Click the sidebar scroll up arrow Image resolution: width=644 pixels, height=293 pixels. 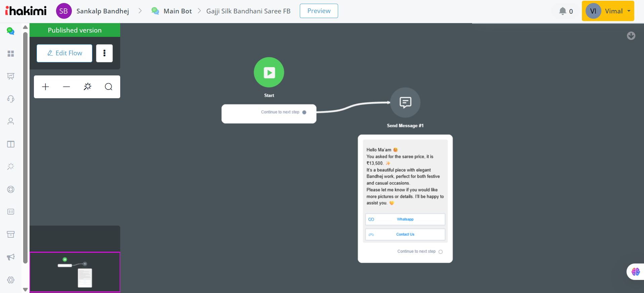tap(25, 27)
